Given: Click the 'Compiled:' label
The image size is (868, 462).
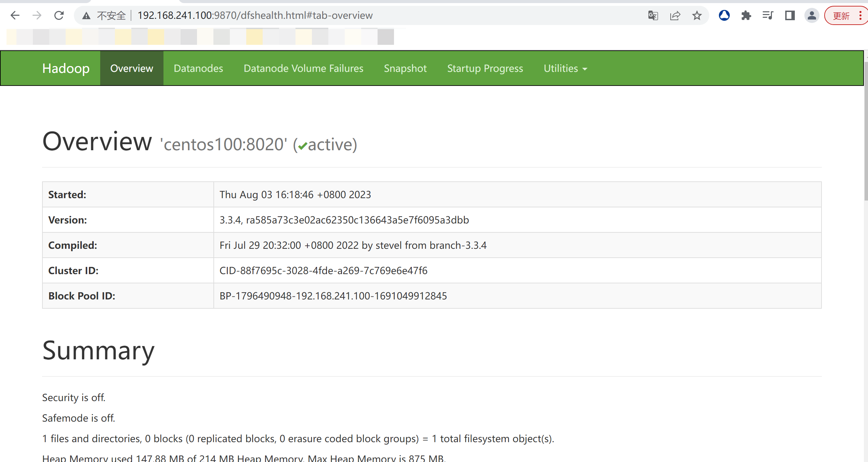Looking at the screenshot, I should click(x=73, y=245).
